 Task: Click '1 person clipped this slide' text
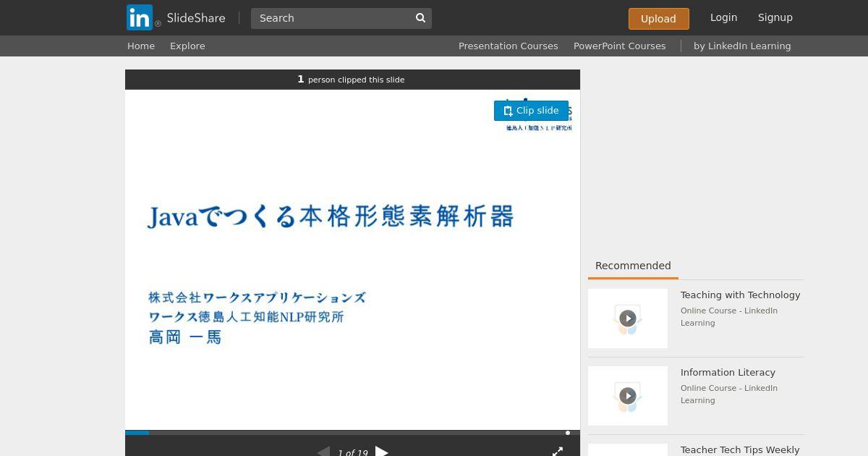[x=351, y=80]
